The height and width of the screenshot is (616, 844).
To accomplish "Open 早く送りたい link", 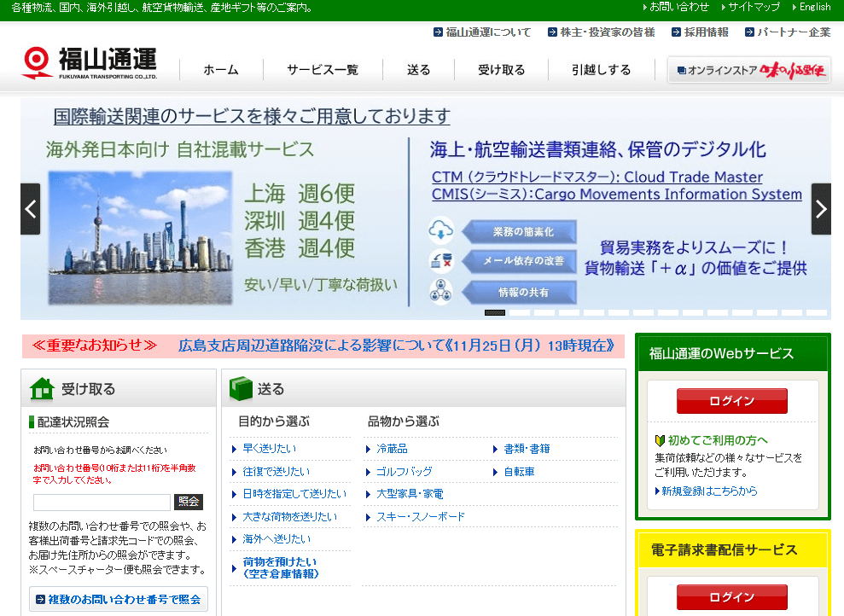I will click(269, 449).
